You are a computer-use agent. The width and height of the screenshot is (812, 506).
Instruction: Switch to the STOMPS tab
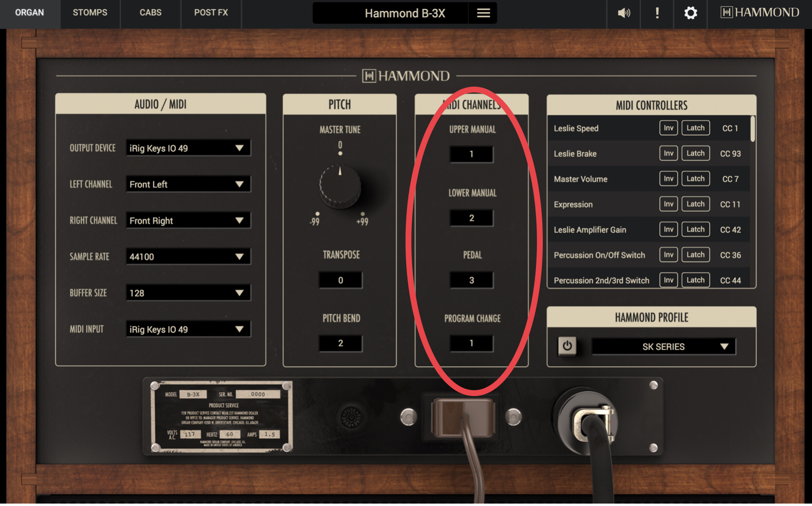point(90,13)
